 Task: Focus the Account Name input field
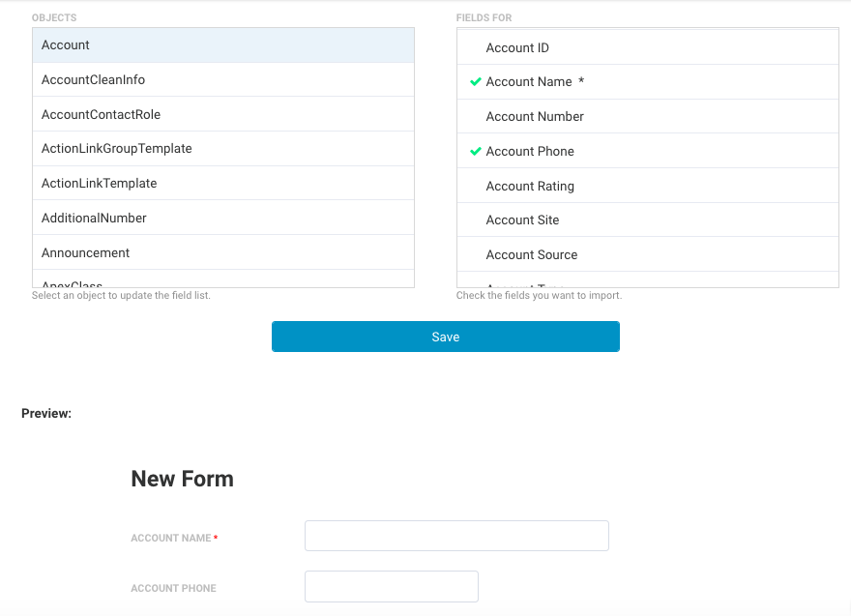456,536
